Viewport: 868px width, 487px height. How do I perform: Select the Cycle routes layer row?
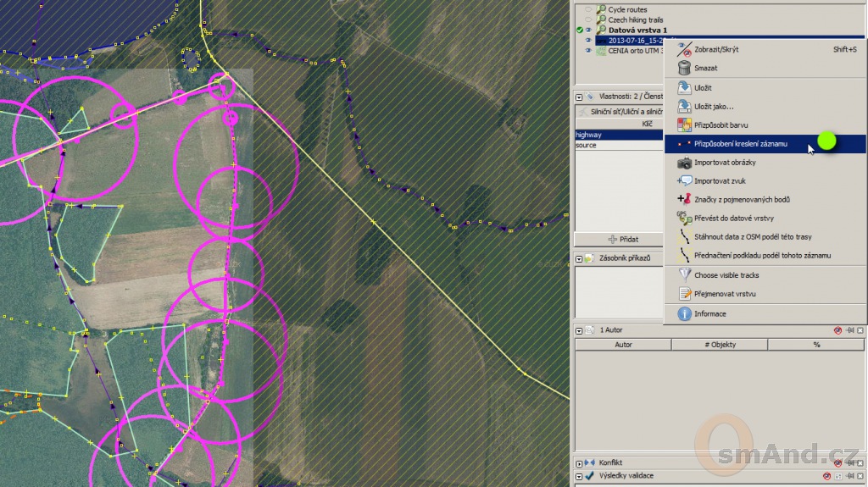tap(627, 9)
